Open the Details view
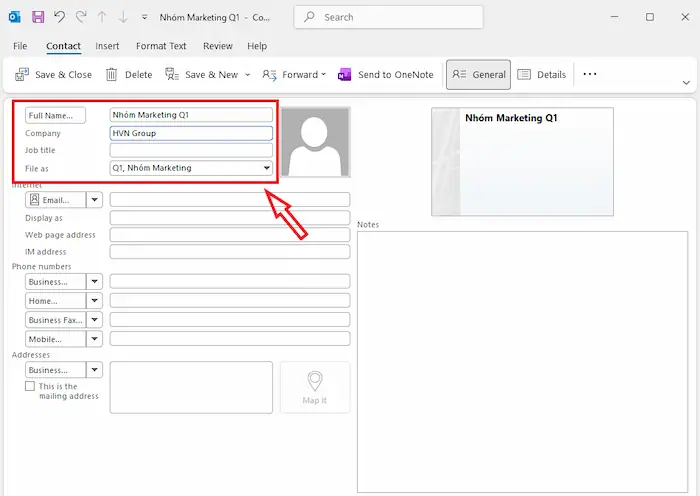The image size is (700, 496). [542, 75]
